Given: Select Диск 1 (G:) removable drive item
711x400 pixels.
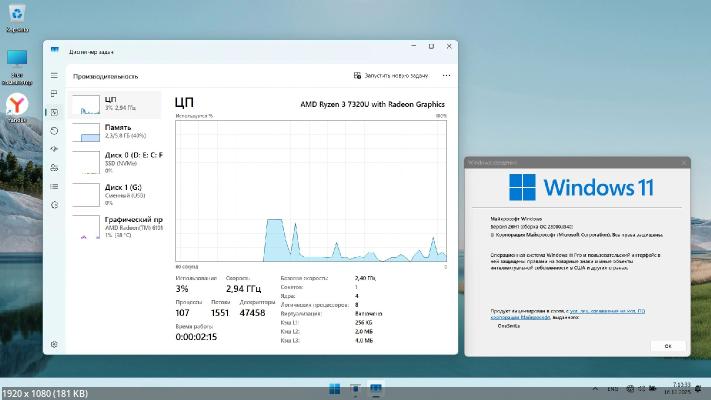Looking at the screenshot, I should tap(117, 192).
